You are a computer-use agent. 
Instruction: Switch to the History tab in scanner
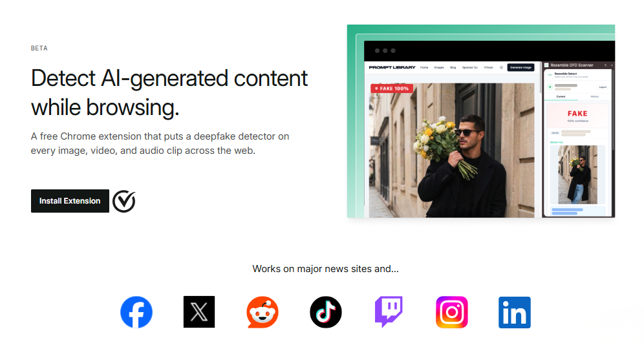pos(595,96)
